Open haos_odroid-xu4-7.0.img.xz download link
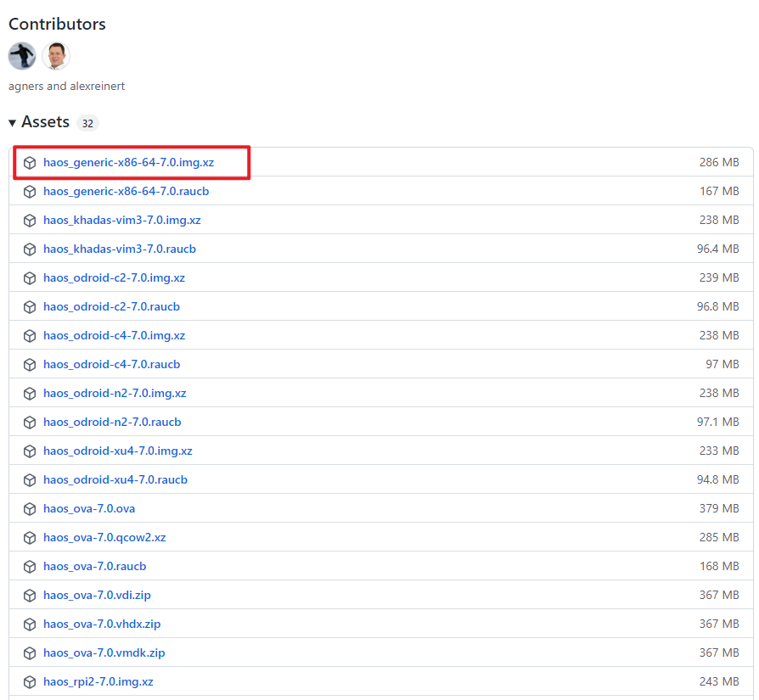 pyautogui.click(x=118, y=451)
